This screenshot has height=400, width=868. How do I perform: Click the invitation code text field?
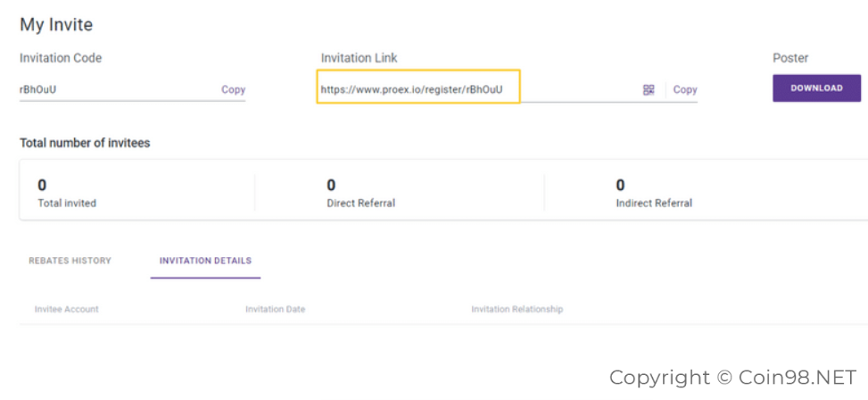point(116,89)
